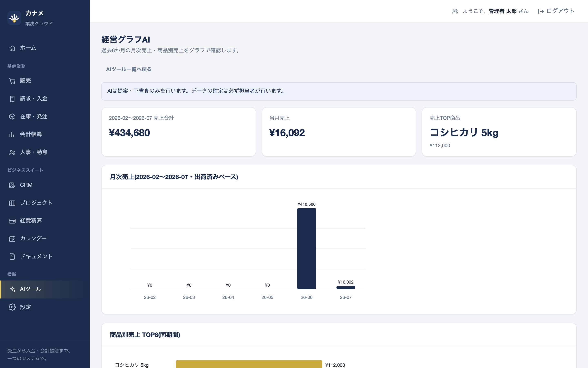Click the 26-03 axis label
The width and height of the screenshot is (588, 368).
point(189,297)
